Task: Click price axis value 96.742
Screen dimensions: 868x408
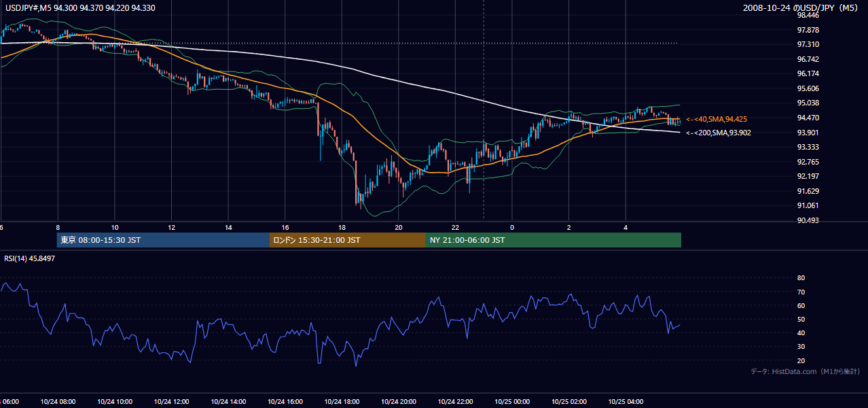Action: point(808,59)
